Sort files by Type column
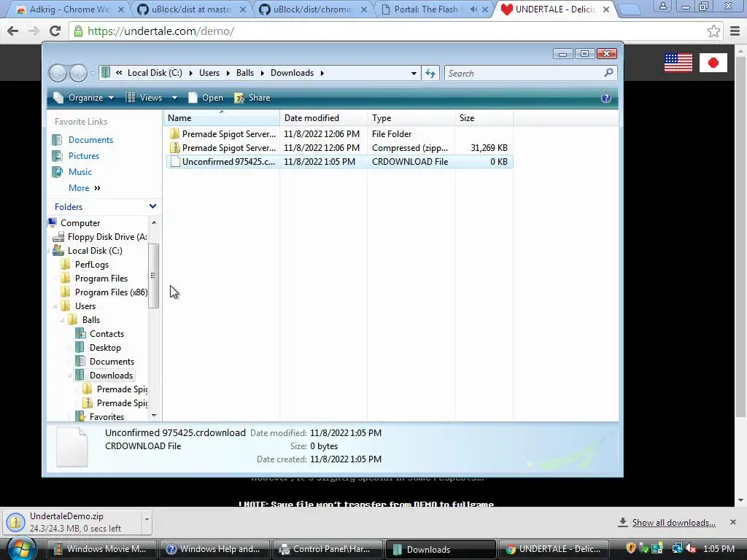The image size is (747, 560). (x=411, y=117)
